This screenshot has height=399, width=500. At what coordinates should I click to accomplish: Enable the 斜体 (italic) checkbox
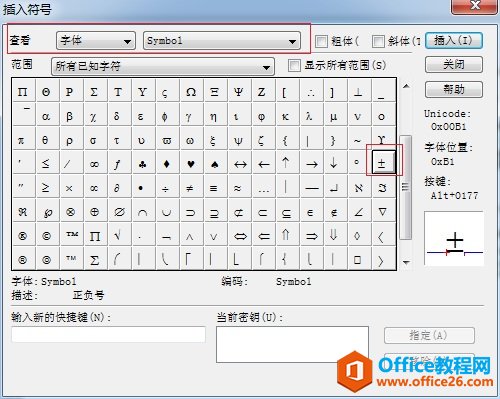click(378, 41)
